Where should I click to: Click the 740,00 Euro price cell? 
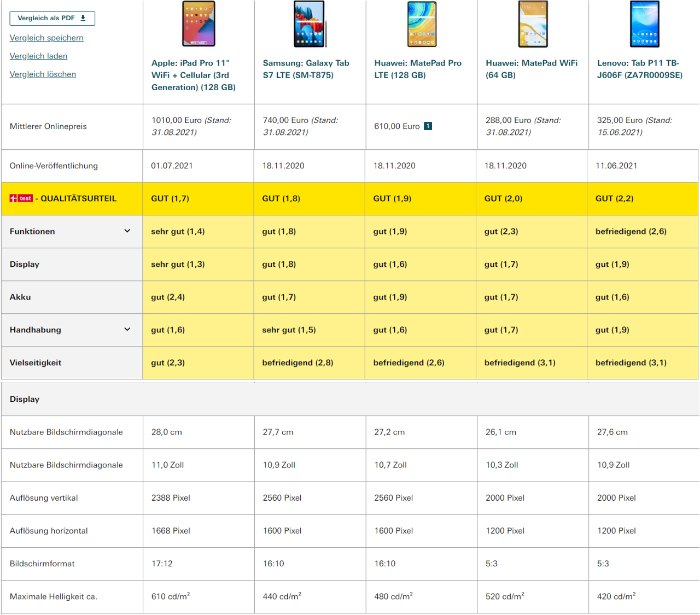click(310, 126)
